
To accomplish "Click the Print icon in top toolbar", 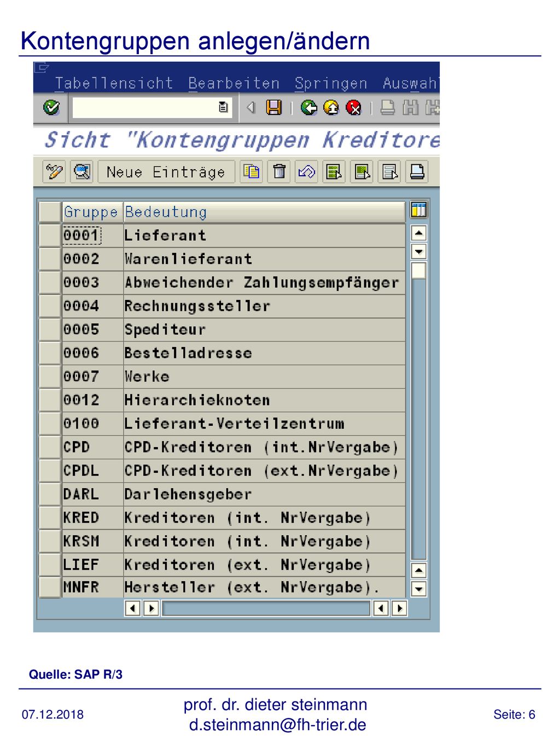I will 388,107.
